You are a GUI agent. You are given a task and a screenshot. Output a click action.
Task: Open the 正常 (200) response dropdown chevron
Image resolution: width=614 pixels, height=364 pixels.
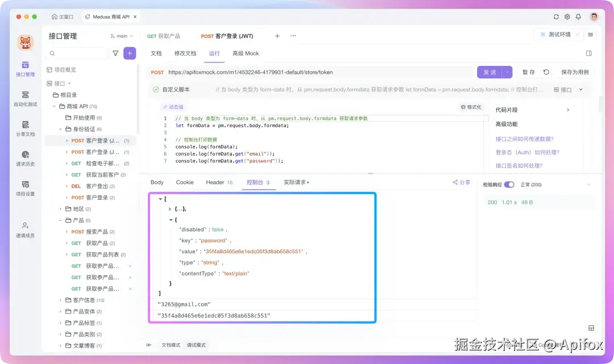click(x=588, y=185)
